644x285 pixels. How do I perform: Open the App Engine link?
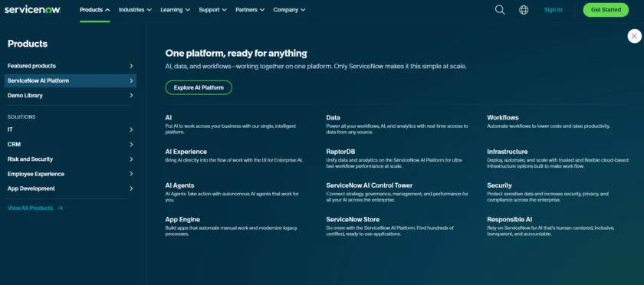click(182, 220)
